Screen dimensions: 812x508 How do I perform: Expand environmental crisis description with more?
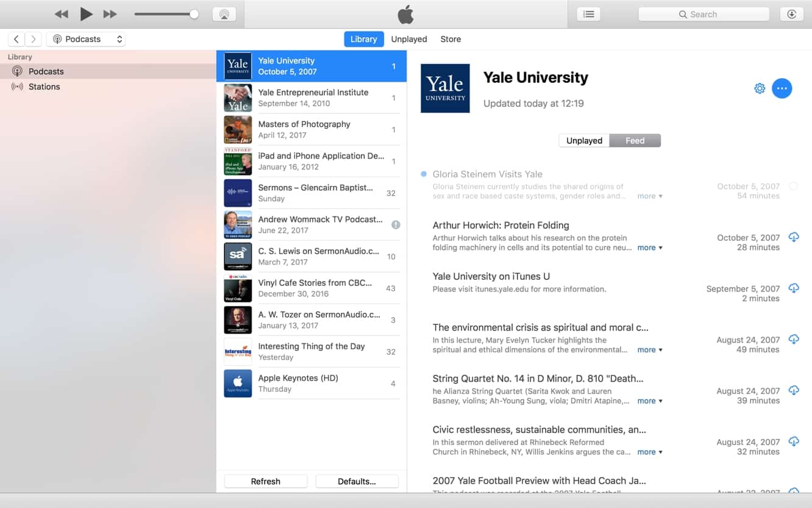[650, 350]
